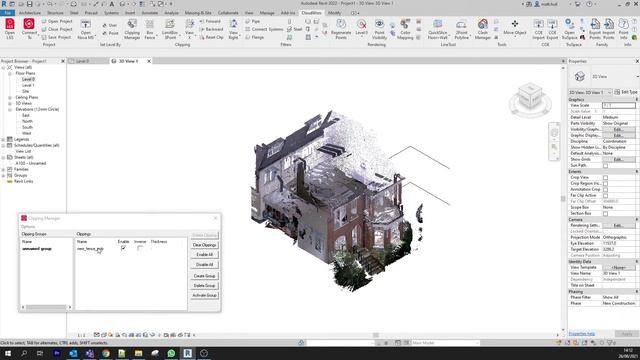Click the COE Import icon

point(538,29)
